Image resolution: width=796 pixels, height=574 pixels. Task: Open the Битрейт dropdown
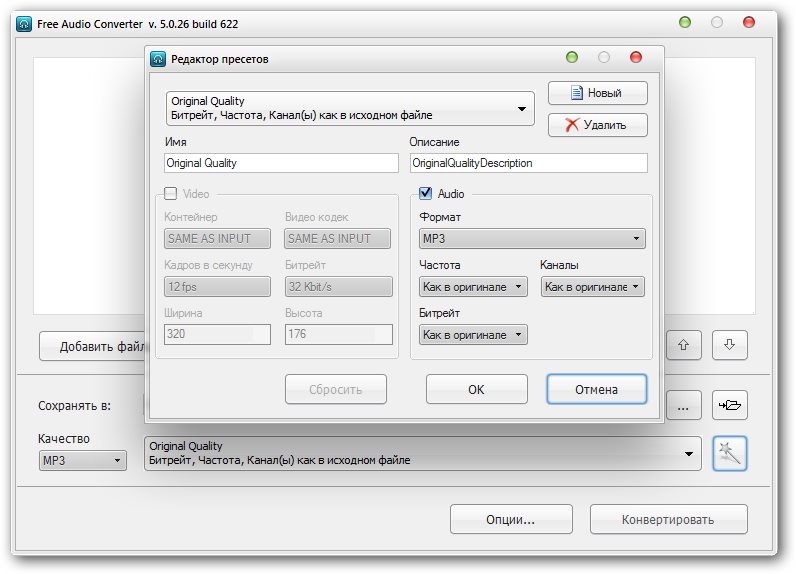tap(473, 335)
